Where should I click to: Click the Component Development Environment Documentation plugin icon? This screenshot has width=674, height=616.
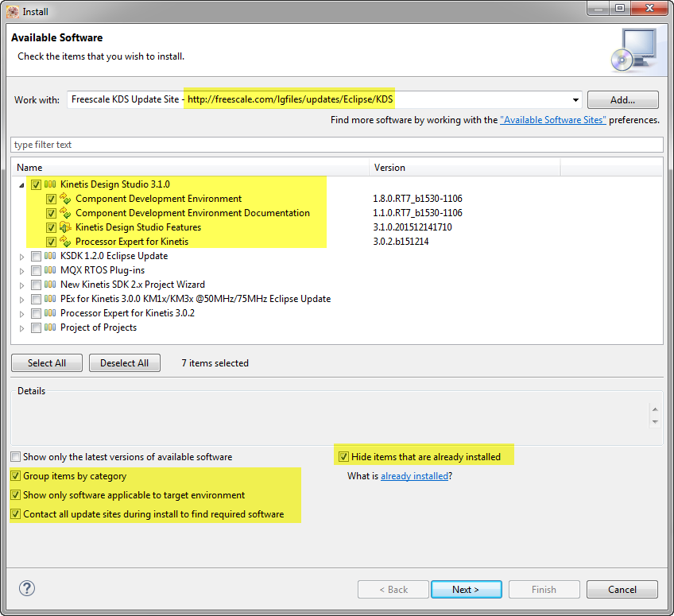click(x=65, y=213)
